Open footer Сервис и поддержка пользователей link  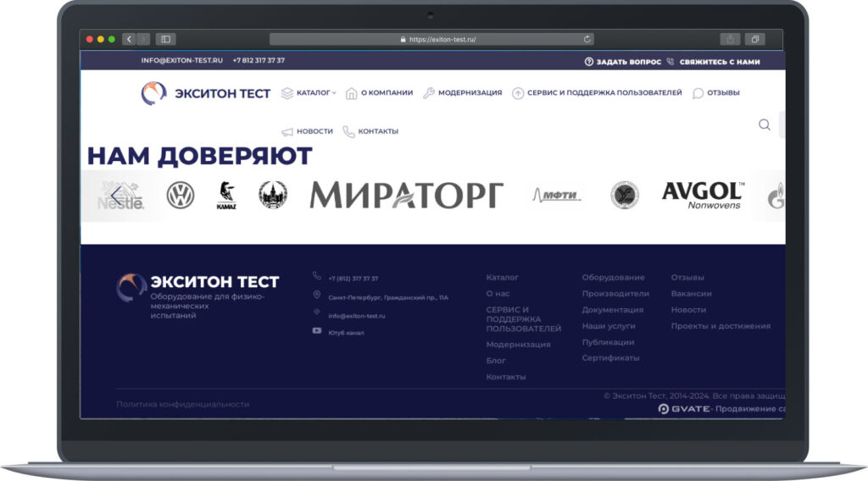point(523,319)
